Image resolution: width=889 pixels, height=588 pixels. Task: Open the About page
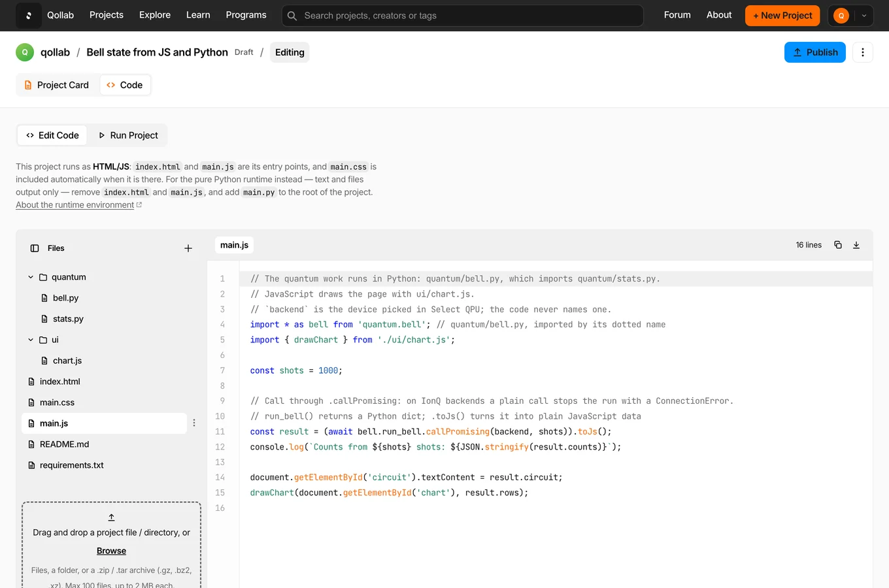pyautogui.click(x=719, y=15)
